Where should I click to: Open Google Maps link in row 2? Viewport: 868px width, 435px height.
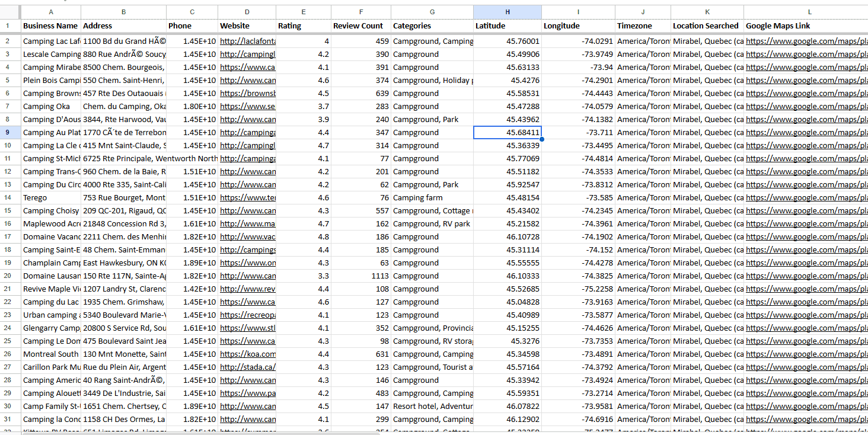[807, 41]
